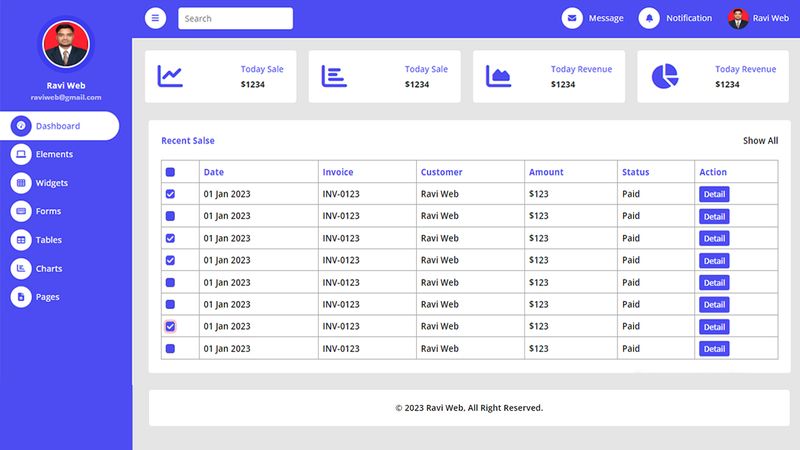Expand the Ravi Web profile menu in top bar

(x=758, y=18)
